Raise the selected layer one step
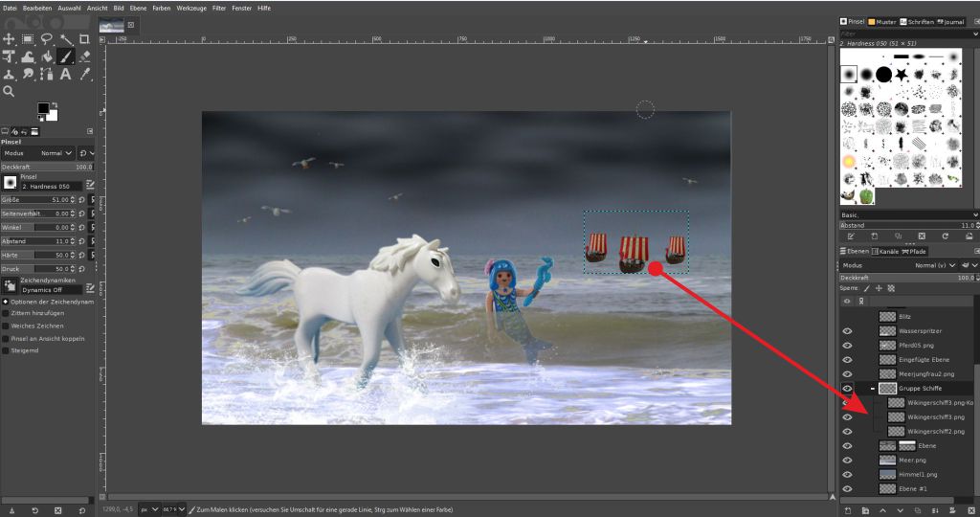This screenshot has width=980, height=517. click(x=883, y=510)
